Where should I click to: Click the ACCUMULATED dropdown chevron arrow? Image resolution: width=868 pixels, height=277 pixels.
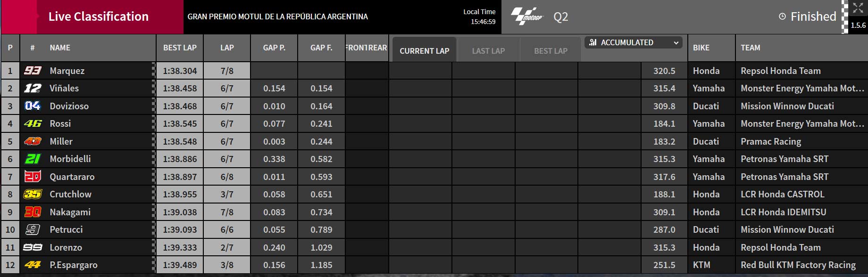[676, 43]
